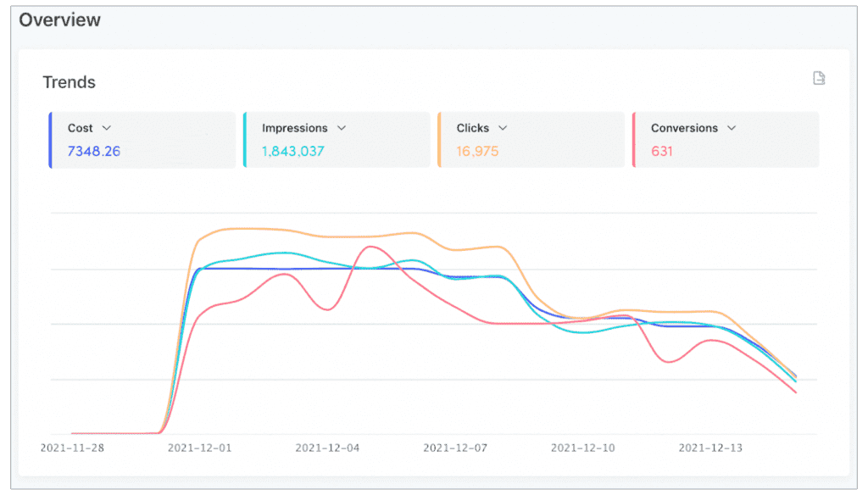
Task: Open the Clicks metric dropdown
Action: (504, 128)
